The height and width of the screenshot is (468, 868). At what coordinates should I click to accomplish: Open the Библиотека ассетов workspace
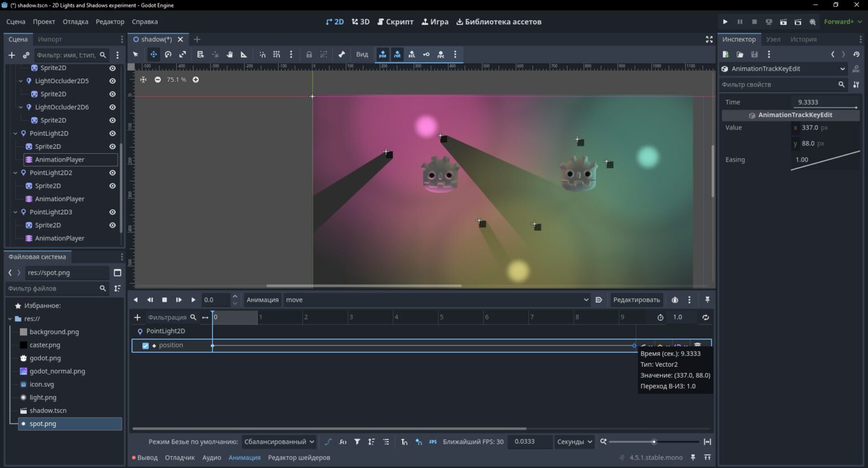tap(498, 21)
